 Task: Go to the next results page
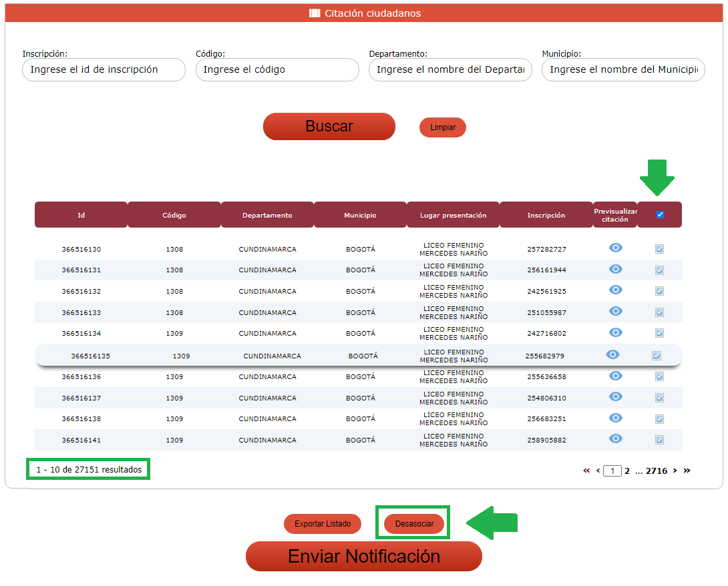675,471
